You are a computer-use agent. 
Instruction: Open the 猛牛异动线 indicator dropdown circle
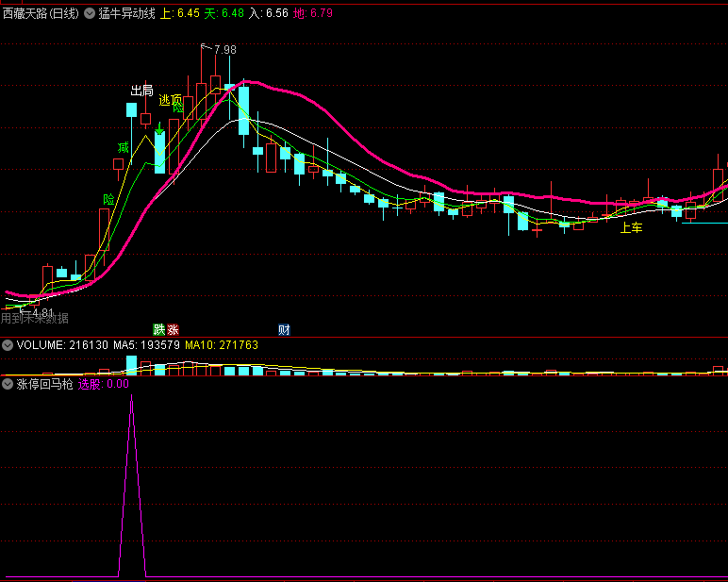pyautogui.click(x=90, y=13)
